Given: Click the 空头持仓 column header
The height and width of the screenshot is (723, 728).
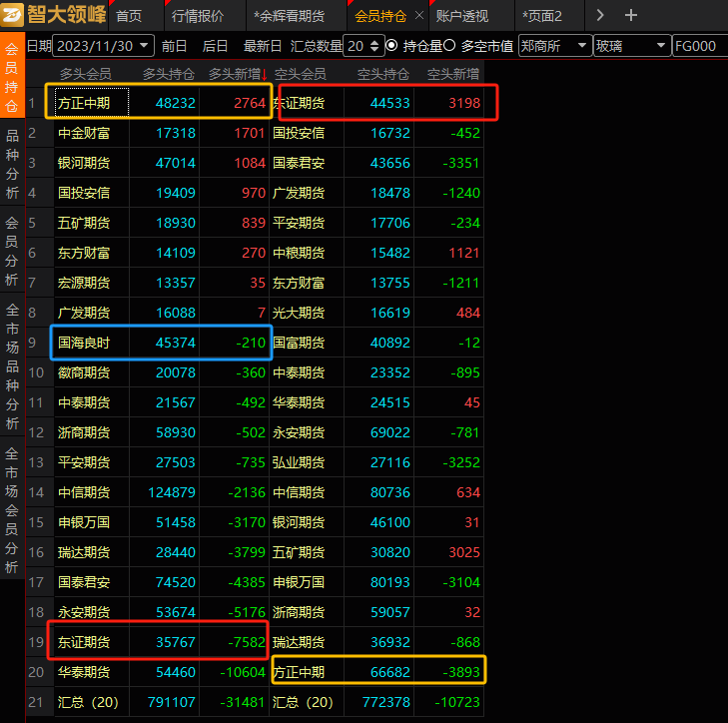Looking at the screenshot, I should coord(383,74).
